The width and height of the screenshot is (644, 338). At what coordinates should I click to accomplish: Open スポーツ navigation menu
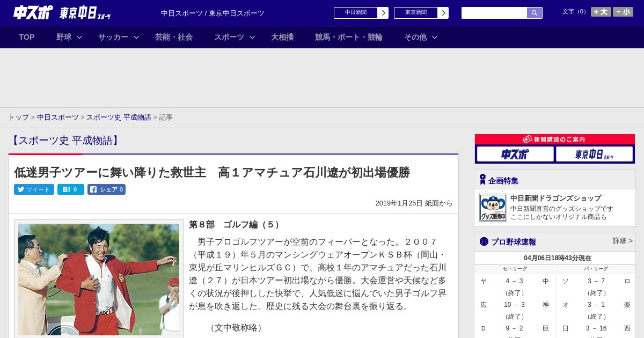pos(229,37)
